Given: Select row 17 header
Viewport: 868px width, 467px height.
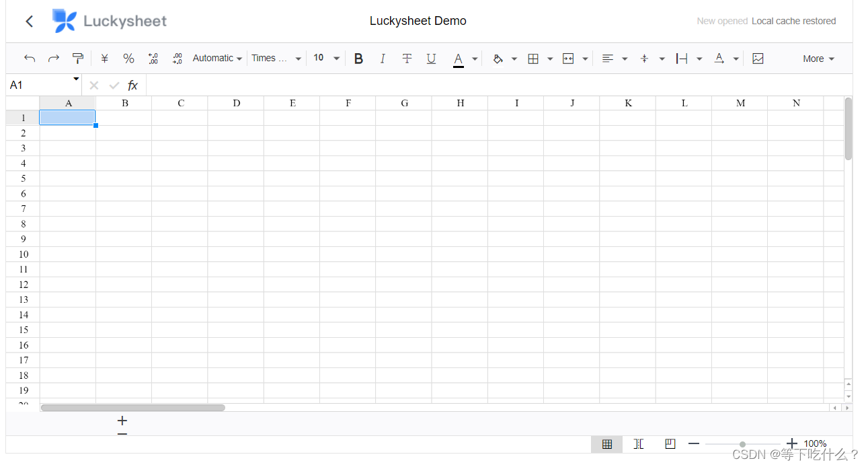Looking at the screenshot, I should pyautogui.click(x=23, y=360).
